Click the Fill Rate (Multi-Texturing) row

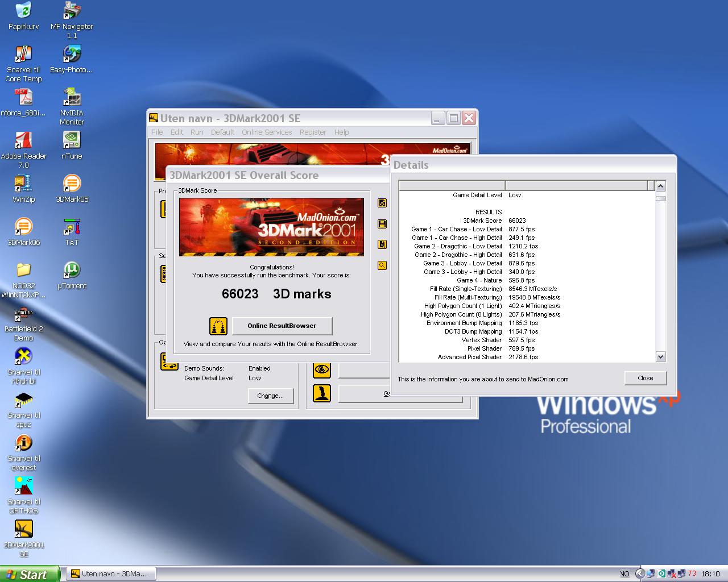pyautogui.click(x=527, y=297)
